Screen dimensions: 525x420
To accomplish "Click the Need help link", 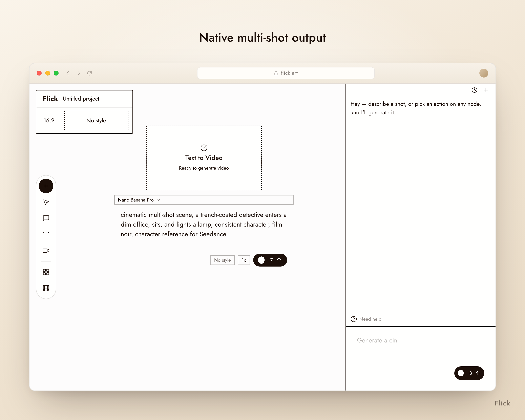I will (370, 319).
